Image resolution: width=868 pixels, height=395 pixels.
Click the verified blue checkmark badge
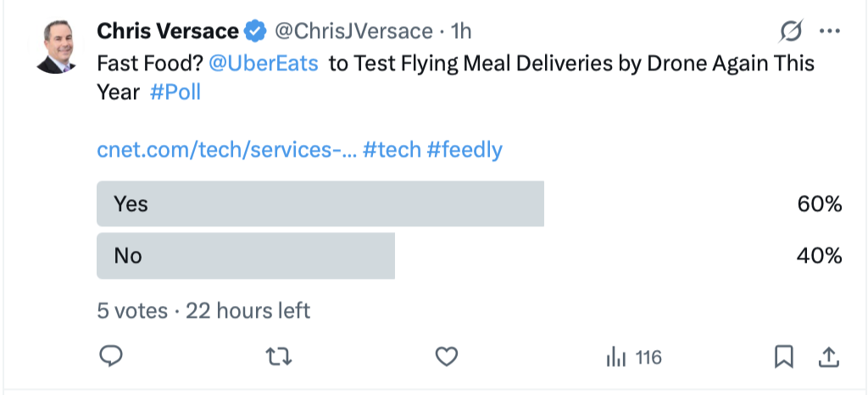[254, 32]
